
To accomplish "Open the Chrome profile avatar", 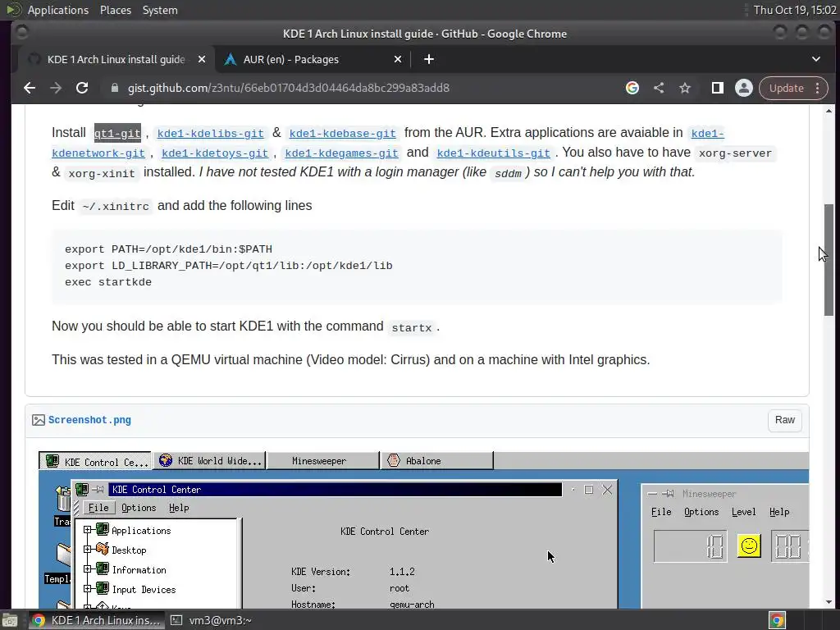I will (x=743, y=88).
